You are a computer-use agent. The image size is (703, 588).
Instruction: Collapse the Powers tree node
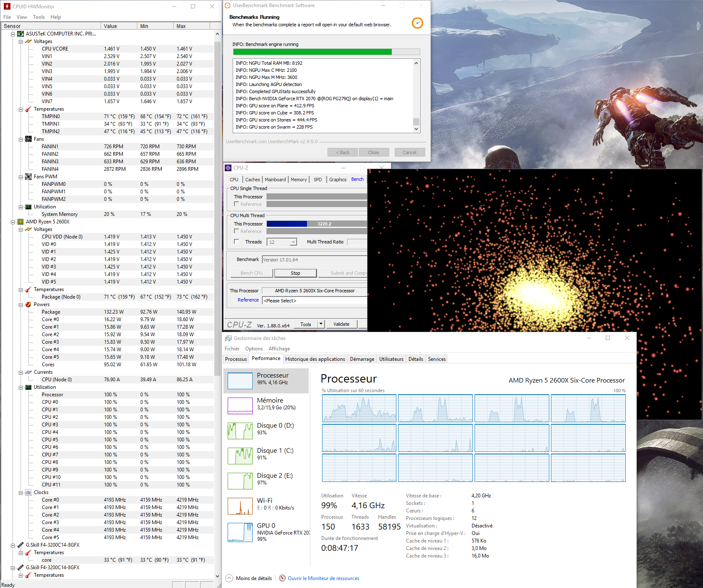[20, 304]
